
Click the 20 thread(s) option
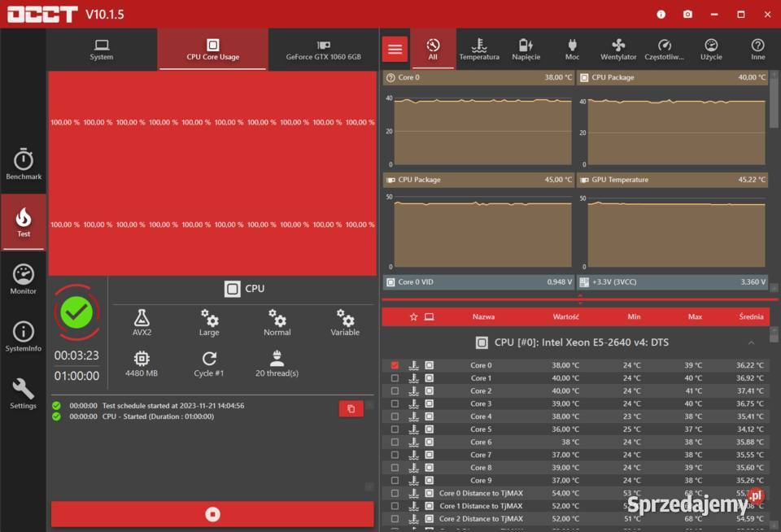pyautogui.click(x=277, y=364)
